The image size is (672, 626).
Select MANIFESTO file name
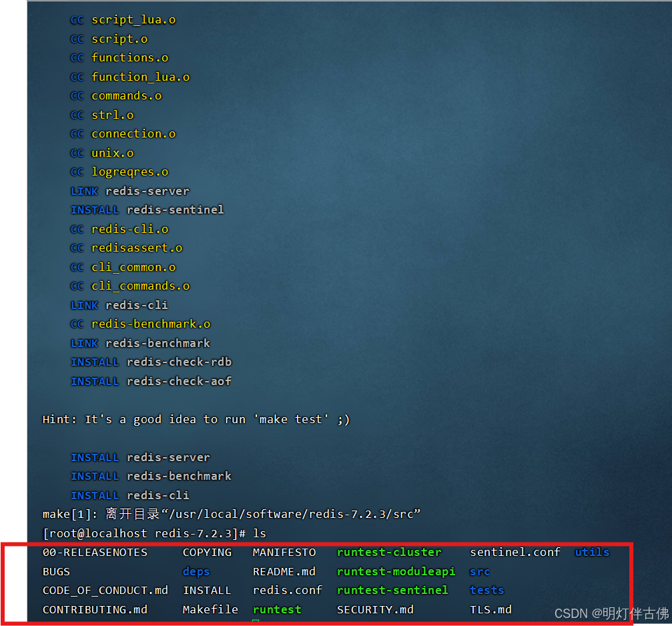tap(284, 553)
